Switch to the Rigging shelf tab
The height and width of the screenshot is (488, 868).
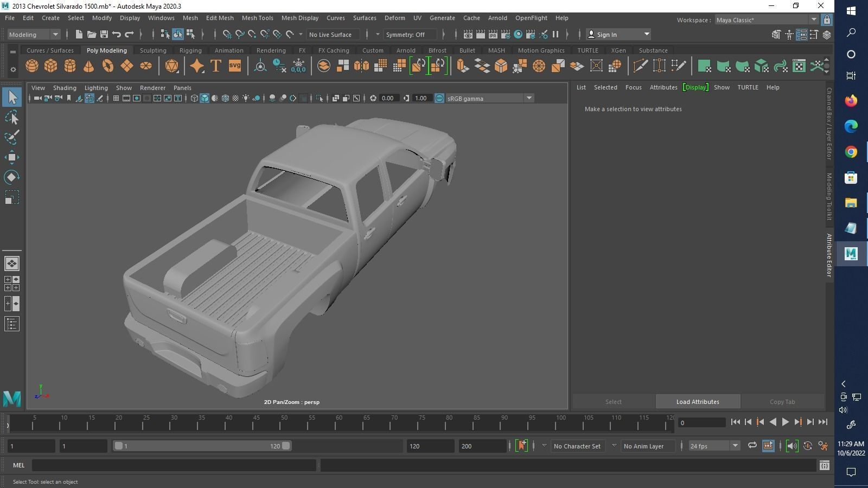tap(190, 50)
